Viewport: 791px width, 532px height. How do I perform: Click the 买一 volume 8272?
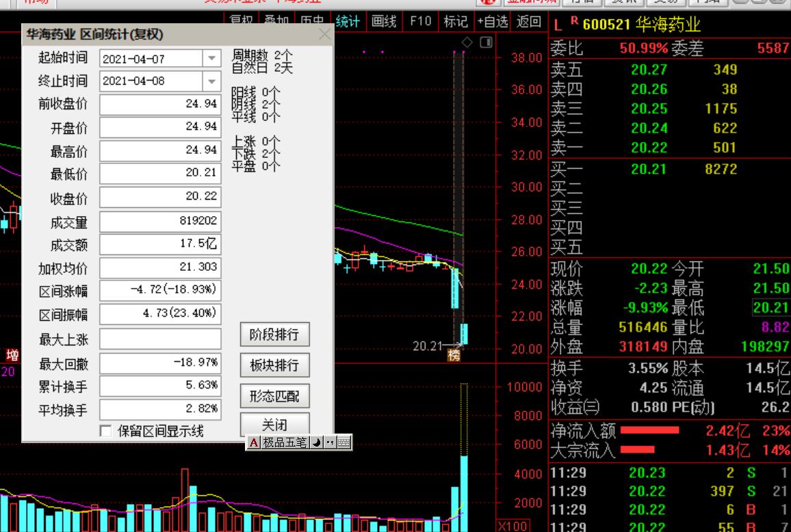(x=721, y=170)
